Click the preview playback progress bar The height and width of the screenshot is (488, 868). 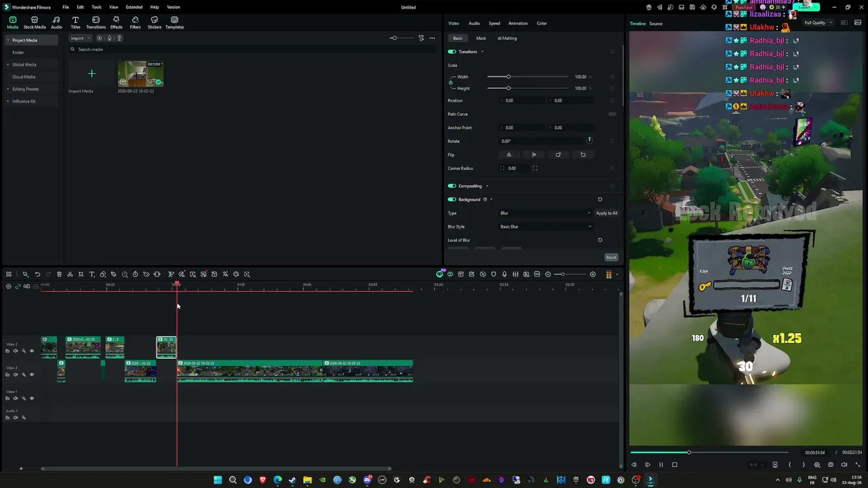pos(709,452)
